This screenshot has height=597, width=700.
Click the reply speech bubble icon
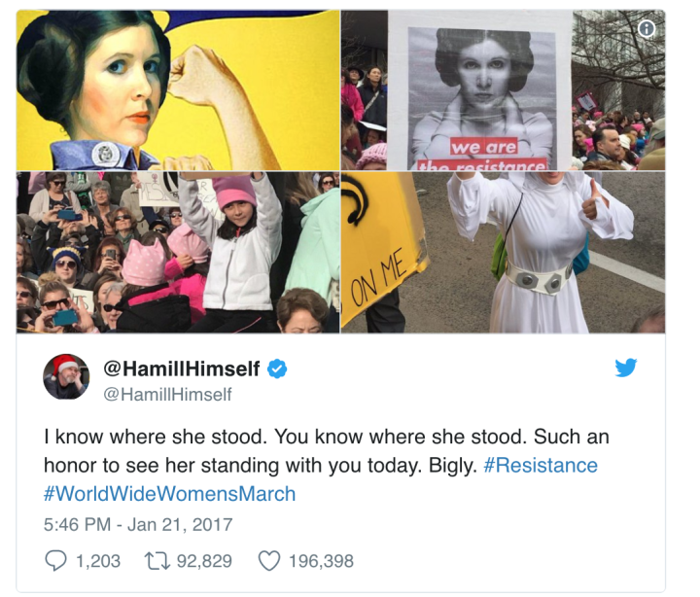pos(55,561)
